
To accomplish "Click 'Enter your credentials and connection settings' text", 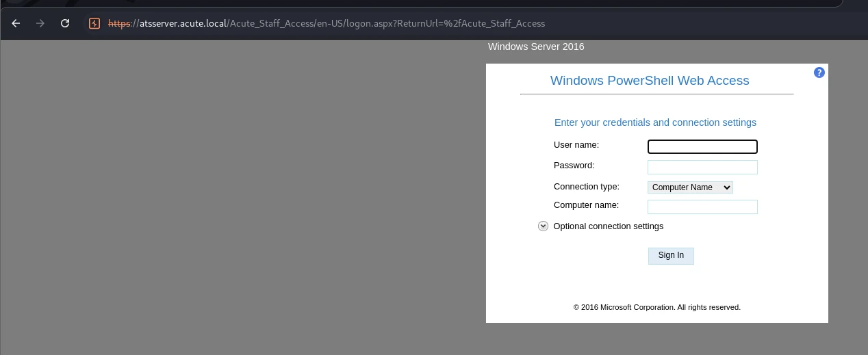I will [x=655, y=123].
